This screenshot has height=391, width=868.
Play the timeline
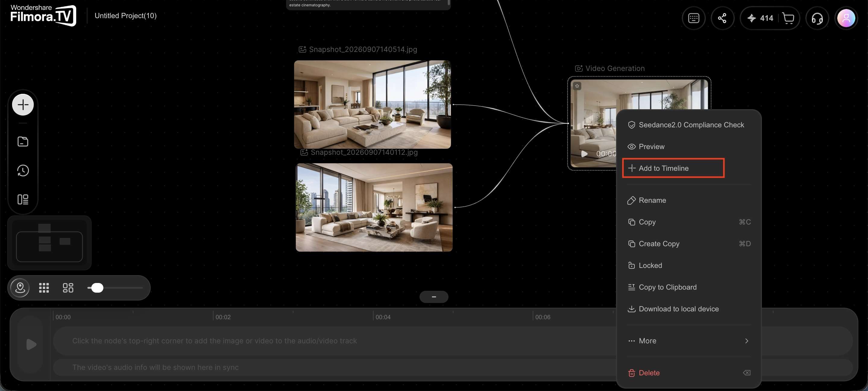tap(31, 345)
